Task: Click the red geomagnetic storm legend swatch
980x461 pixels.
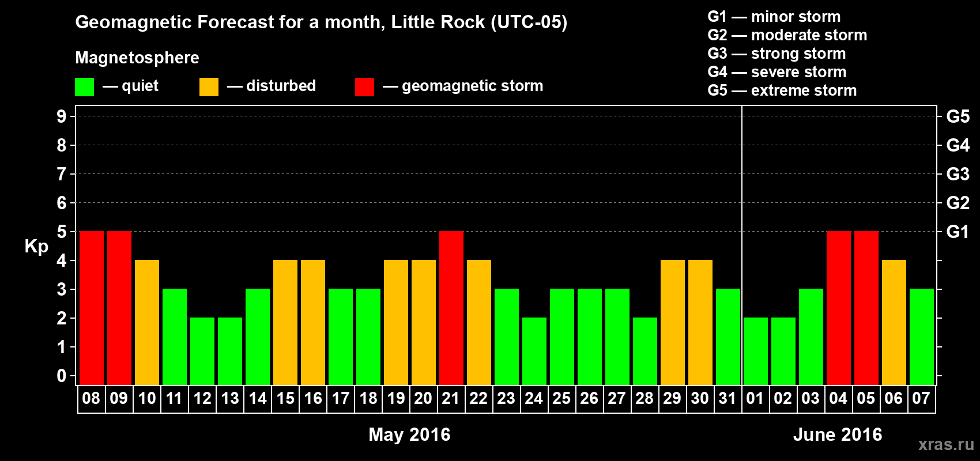Action: point(364,87)
